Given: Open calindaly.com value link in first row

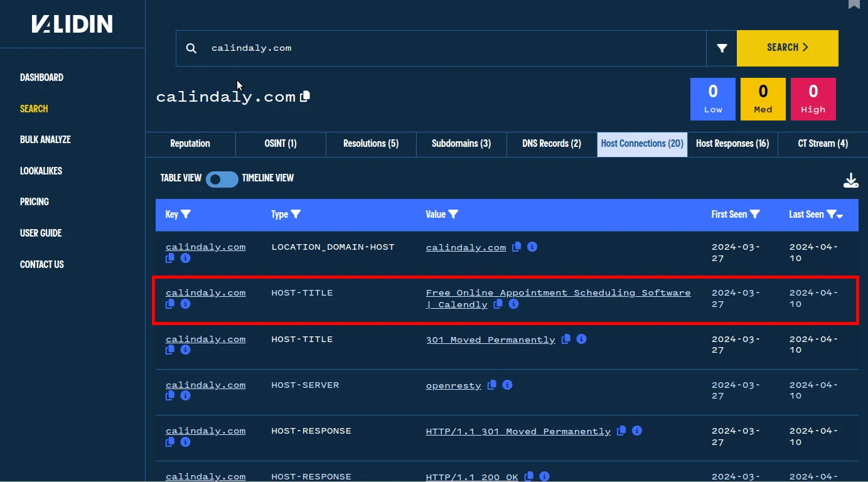Looking at the screenshot, I should (x=466, y=247).
